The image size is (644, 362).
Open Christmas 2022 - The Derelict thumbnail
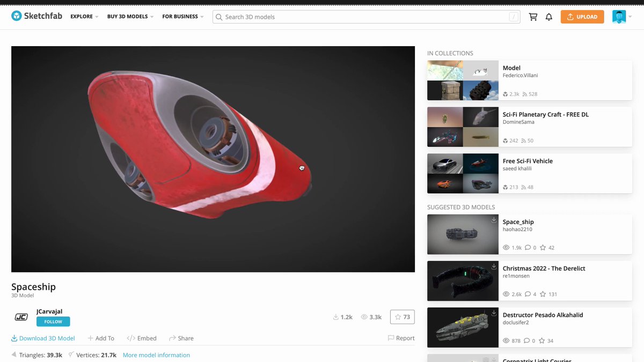(463, 281)
